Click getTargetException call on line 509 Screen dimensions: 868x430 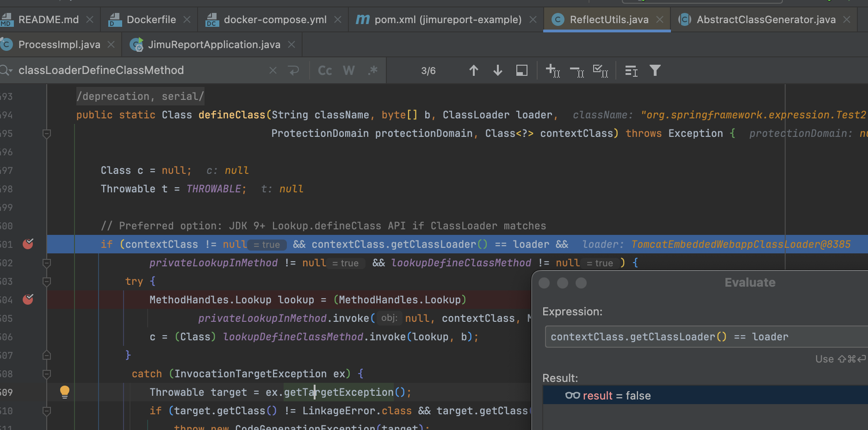coord(339,392)
